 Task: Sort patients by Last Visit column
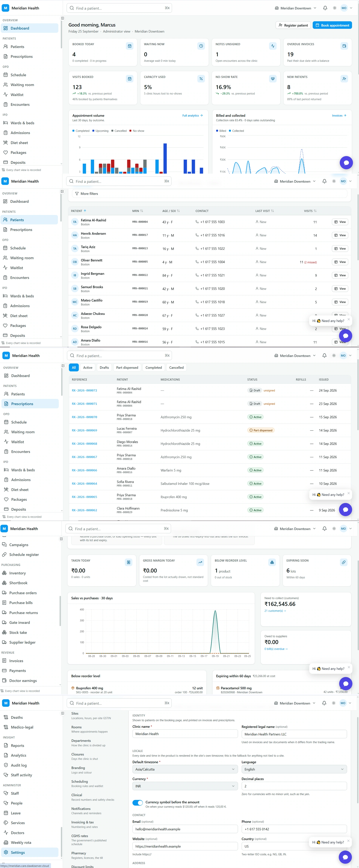(264, 211)
